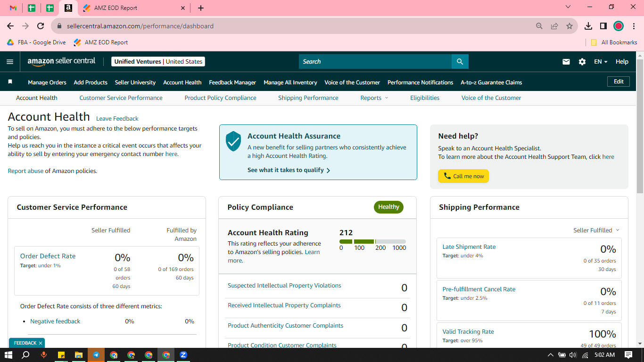Switch to the pinned Amazon tab
The height and width of the screenshot is (362, 644).
68,8
